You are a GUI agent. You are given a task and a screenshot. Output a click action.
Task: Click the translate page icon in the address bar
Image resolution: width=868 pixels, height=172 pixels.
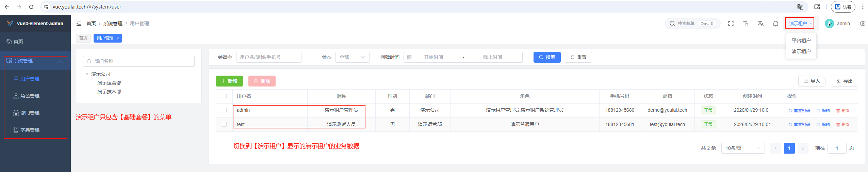(x=800, y=7)
